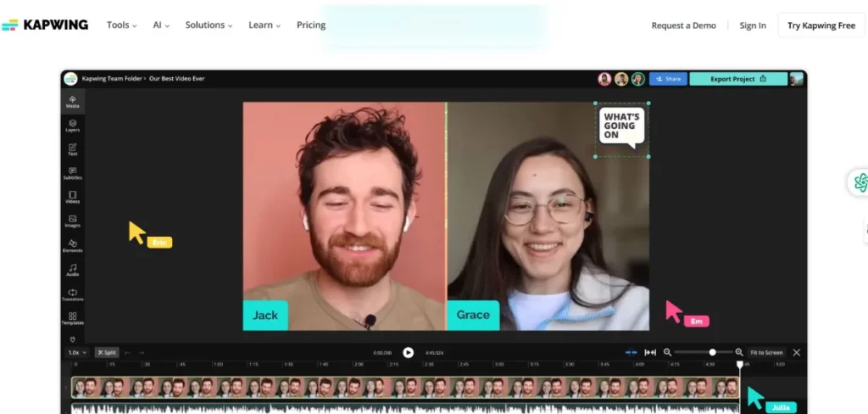
Task: Open the 1.0x playback speed dropdown
Action: 77,352
